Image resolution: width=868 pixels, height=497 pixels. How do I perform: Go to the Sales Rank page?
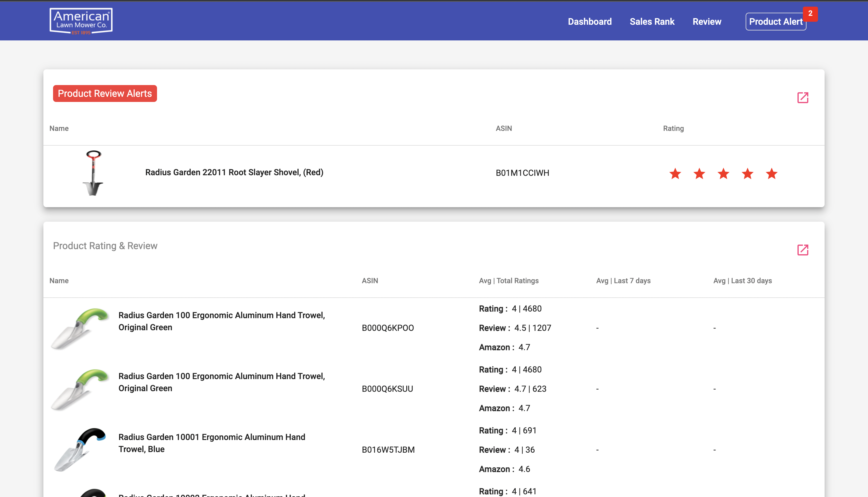click(652, 21)
